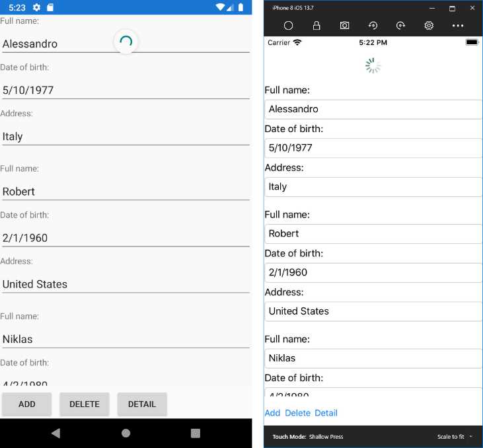
Task: Tap the Android refresh spinner
Action: (x=126, y=41)
